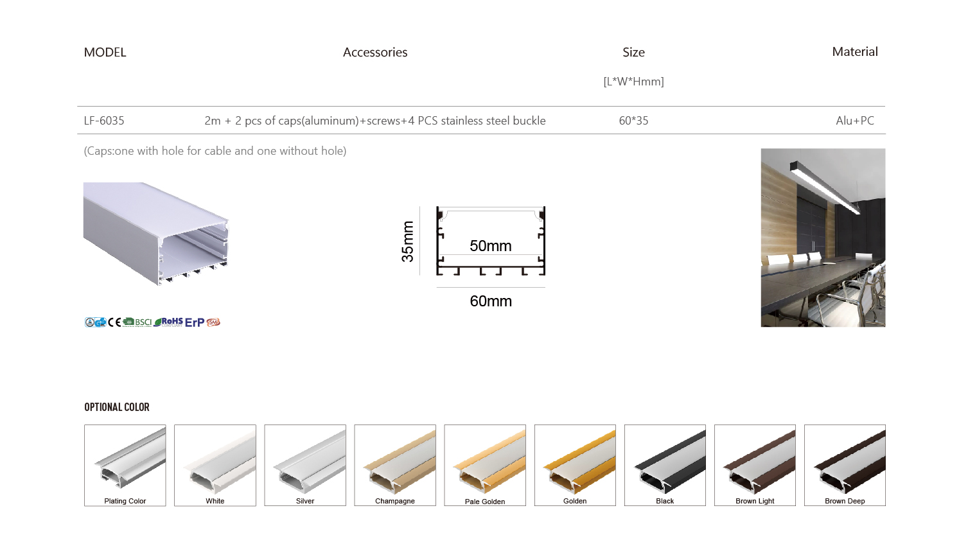977x560 pixels.
Task: Click the blue ErP logo
Action: [195, 322]
